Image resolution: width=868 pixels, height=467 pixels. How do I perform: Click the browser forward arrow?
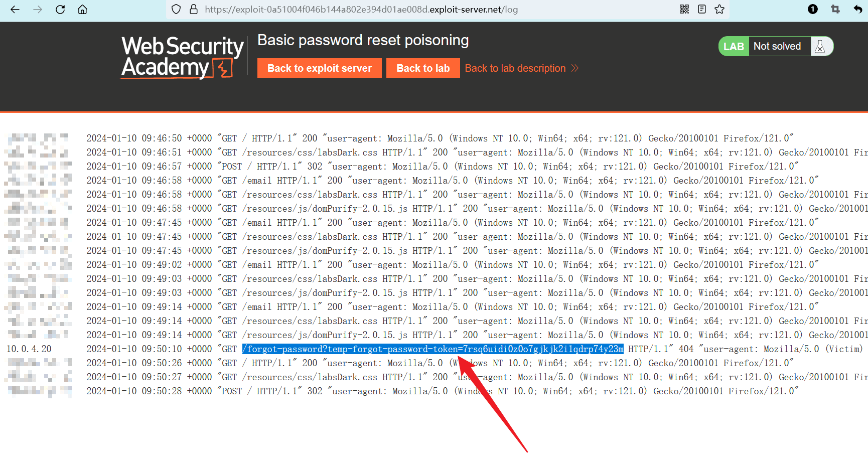click(x=38, y=10)
